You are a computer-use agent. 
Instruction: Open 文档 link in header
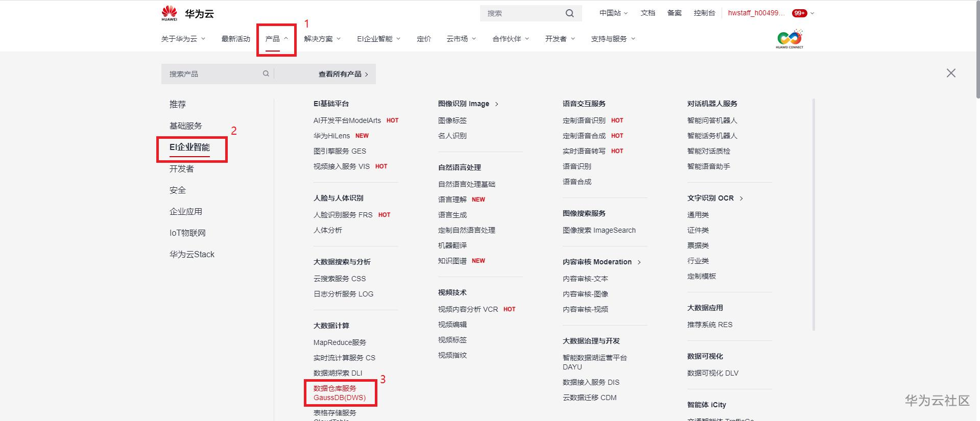(x=648, y=13)
